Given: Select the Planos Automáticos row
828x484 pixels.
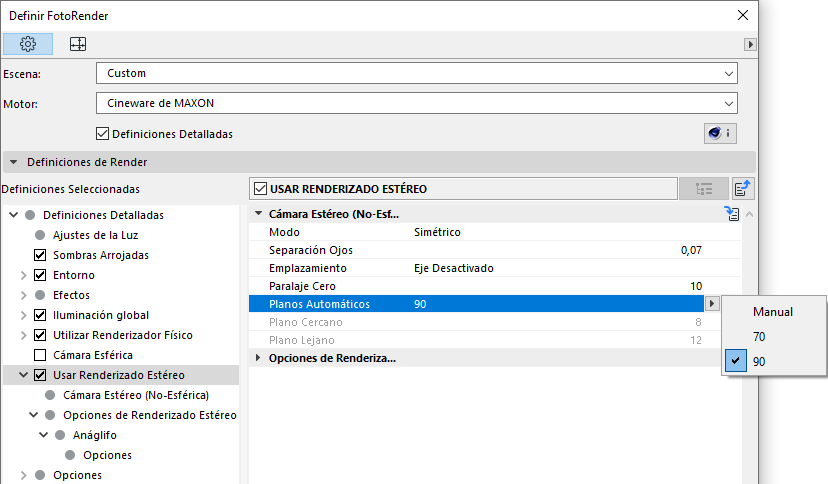Looking at the screenshot, I should coord(476,304).
